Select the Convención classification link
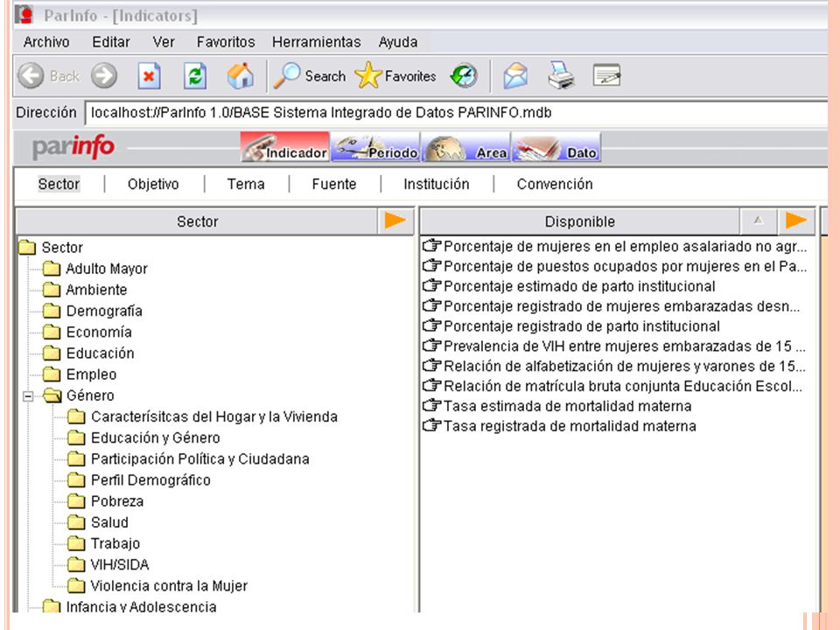 coord(555,184)
